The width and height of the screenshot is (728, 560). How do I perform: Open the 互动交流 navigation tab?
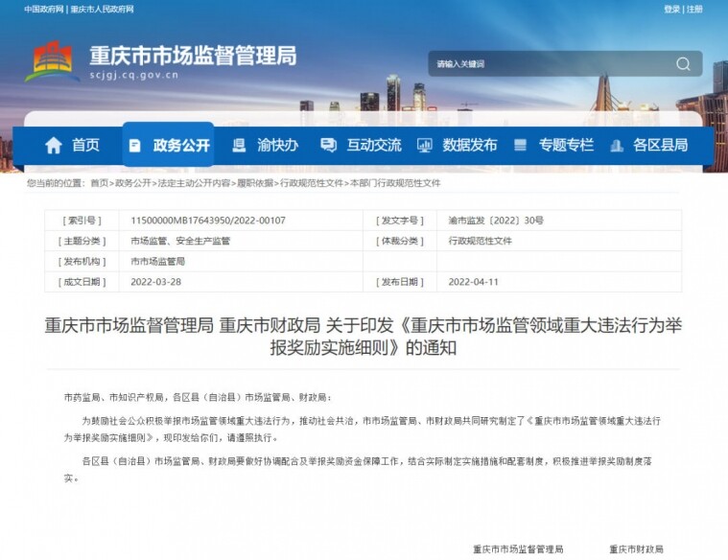[361, 146]
